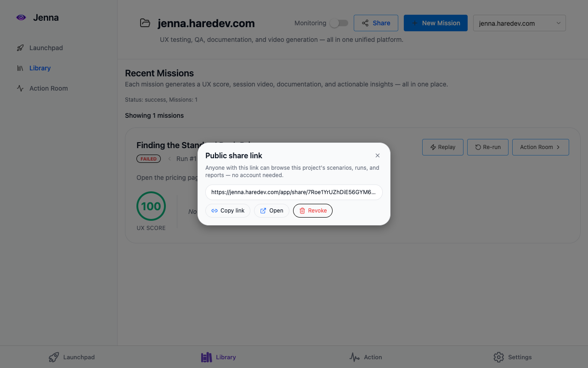Click the 100 UX score circle
The height and width of the screenshot is (368, 588).
click(151, 206)
